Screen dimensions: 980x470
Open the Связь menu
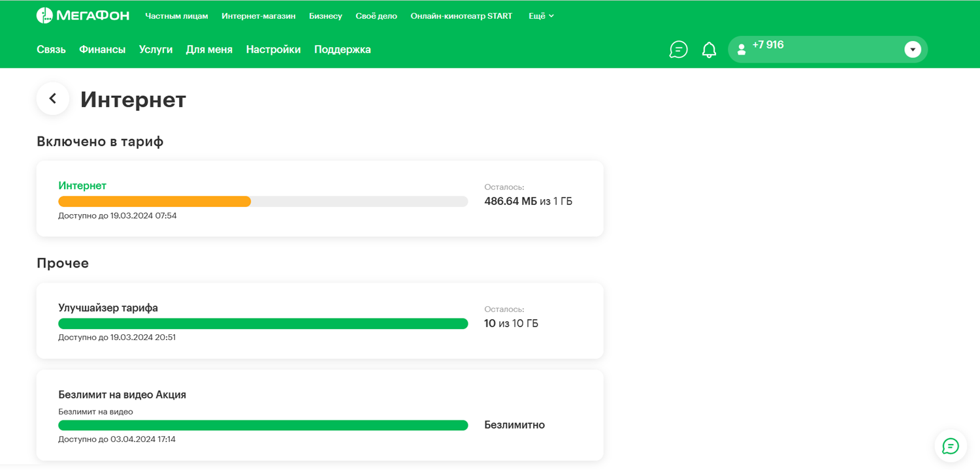click(51, 50)
